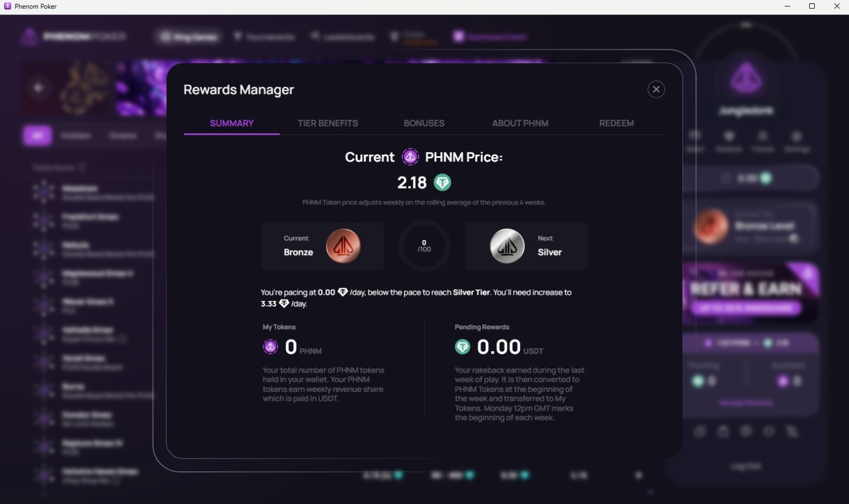The height and width of the screenshot is (504, 849).
Task: Click the 0.00 USDT pending amount
Action: tap(510, 347)
